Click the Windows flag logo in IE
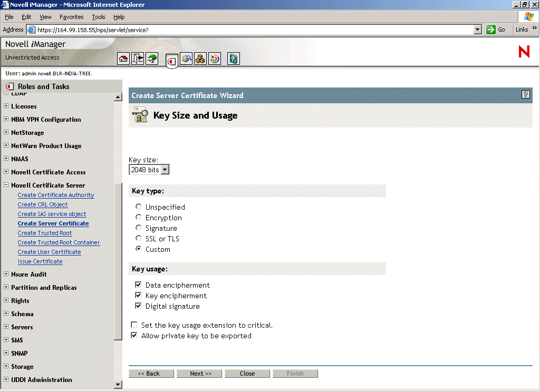This screenshot has width=540, height=392. click(528, 16)
